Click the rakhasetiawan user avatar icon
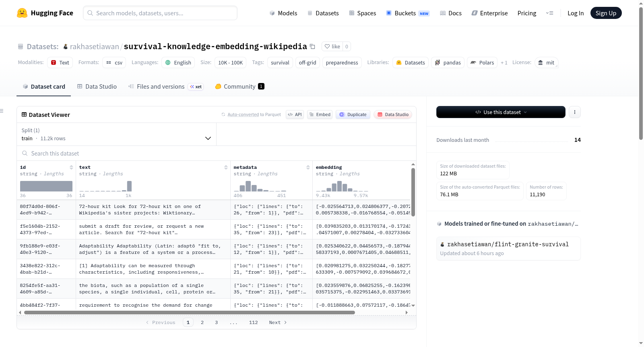This screenshot has height=347, width=644. coord(66,47)
